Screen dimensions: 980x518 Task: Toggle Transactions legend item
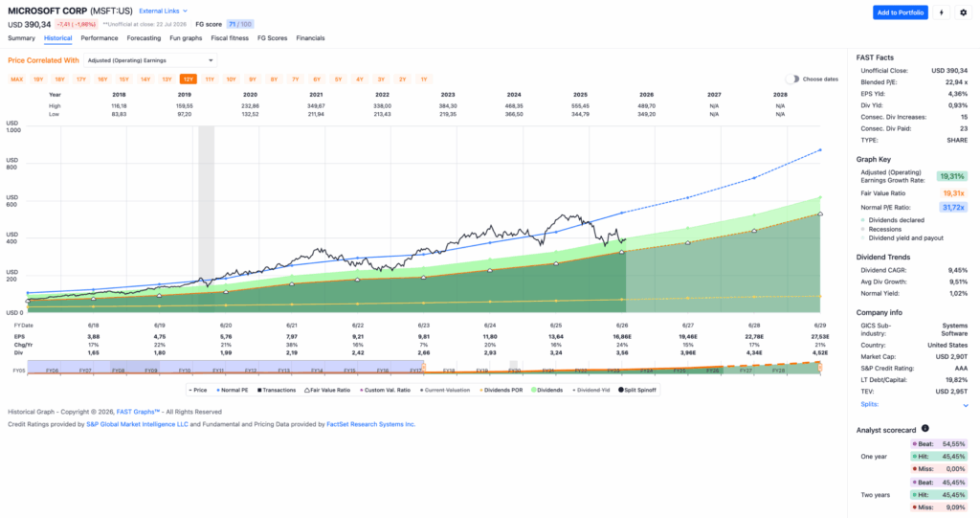tap(277, 390)
